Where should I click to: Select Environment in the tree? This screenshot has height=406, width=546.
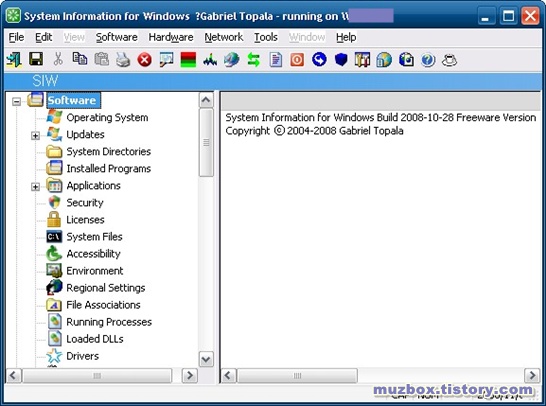coord(95,271)
